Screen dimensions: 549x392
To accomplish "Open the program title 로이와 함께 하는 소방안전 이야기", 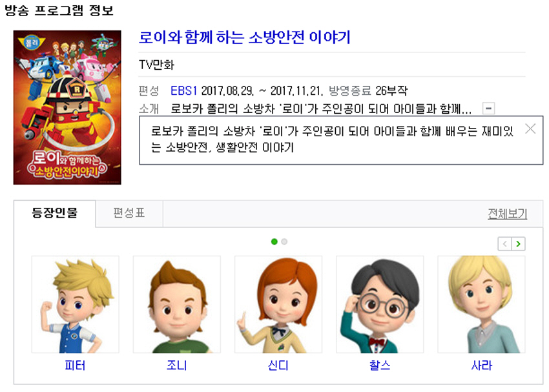I will tap(244, 37).
